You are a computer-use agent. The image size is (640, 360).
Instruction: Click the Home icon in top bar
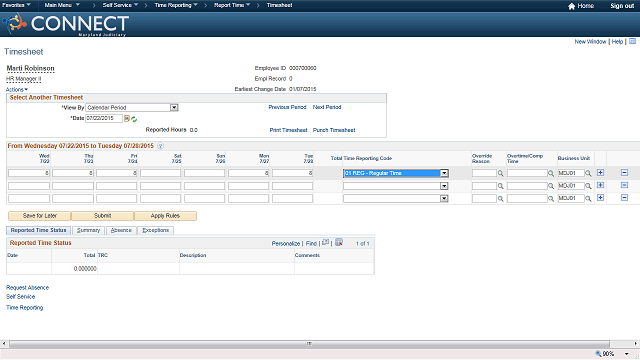571,6
